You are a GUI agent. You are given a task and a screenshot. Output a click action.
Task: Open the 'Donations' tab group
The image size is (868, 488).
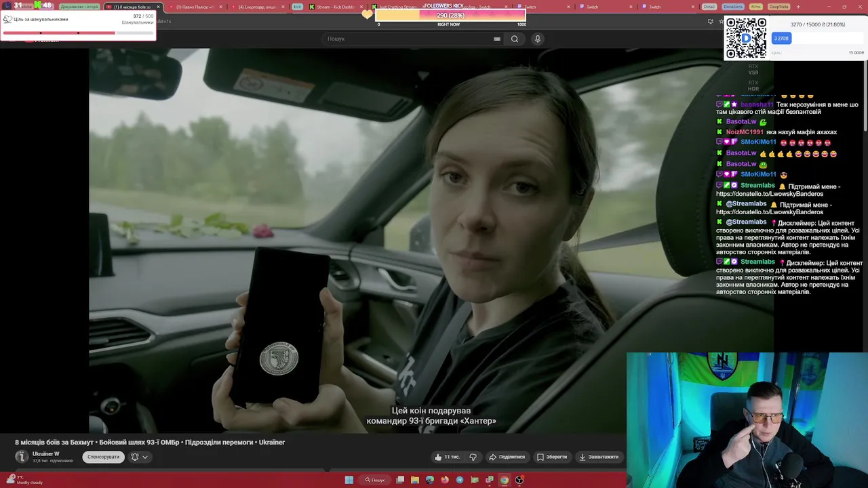732,7
